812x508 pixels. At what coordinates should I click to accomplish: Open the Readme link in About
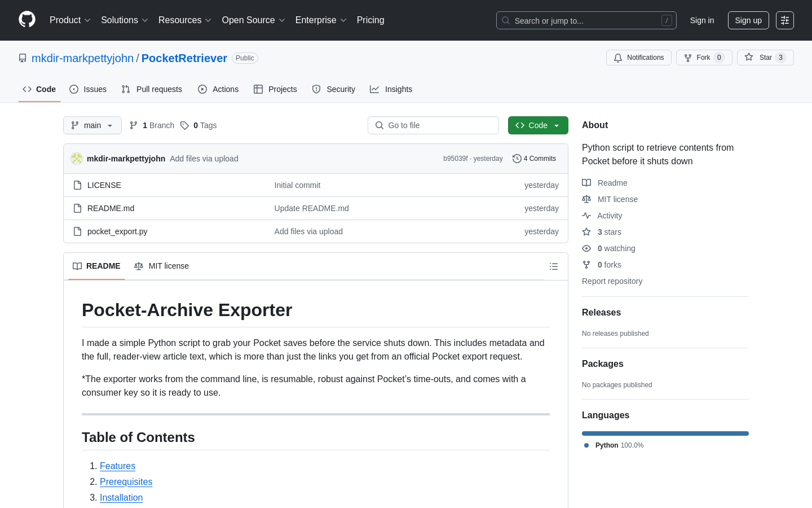pyautogui.click(x=604, y=183)
